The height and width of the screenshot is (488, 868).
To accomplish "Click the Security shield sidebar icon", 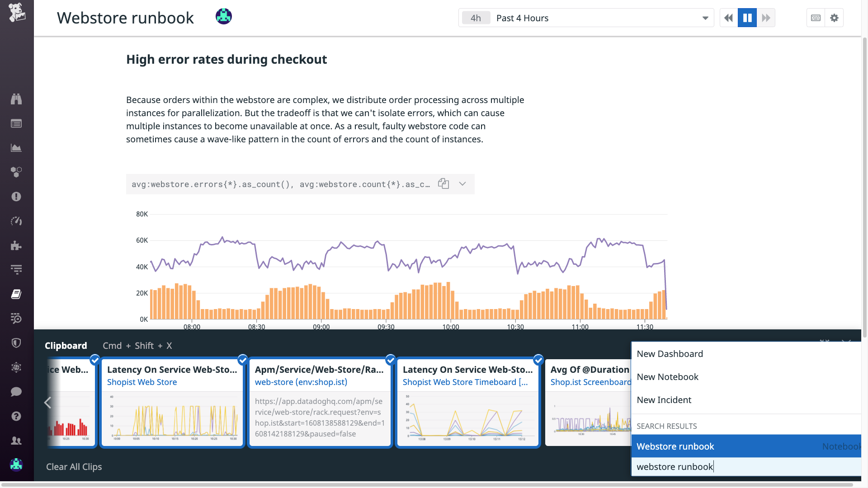I will (x=16, y=343).
